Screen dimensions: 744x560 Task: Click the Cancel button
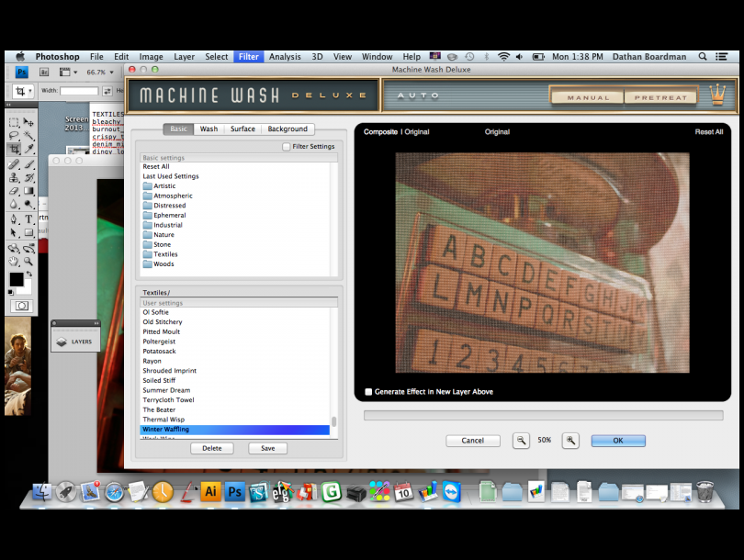tap(473, 441)
